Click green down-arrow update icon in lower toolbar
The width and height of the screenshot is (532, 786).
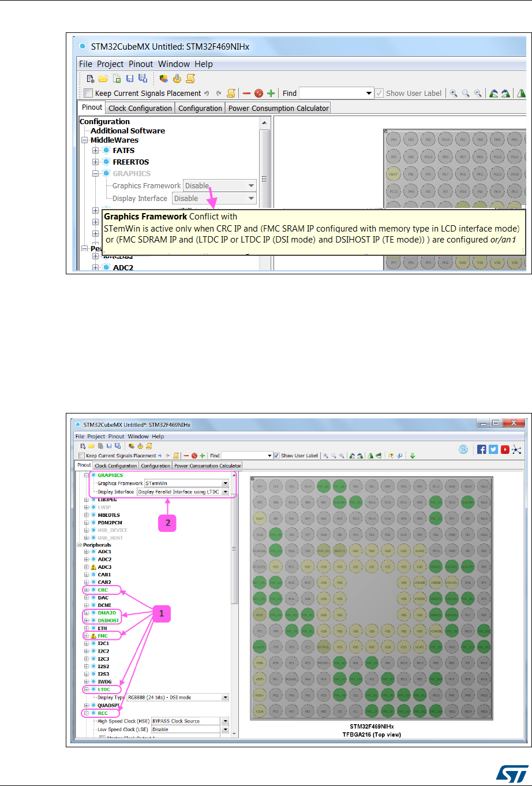(413, 456)
